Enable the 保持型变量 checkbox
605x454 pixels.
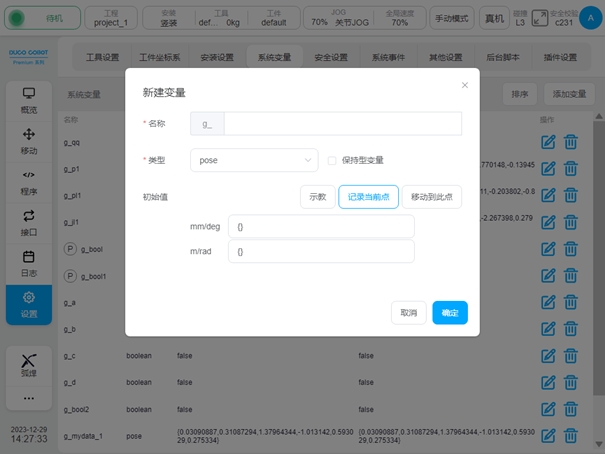332,160
